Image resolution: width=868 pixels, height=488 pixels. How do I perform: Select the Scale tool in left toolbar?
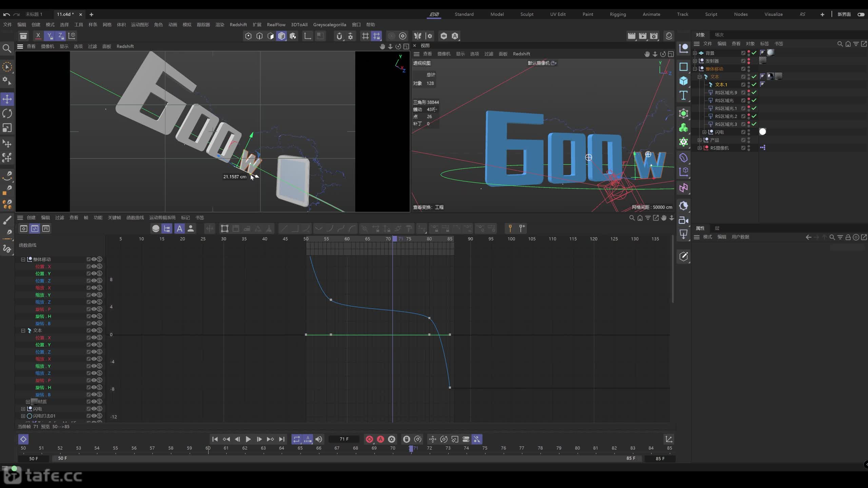click(x=7, y=128)
